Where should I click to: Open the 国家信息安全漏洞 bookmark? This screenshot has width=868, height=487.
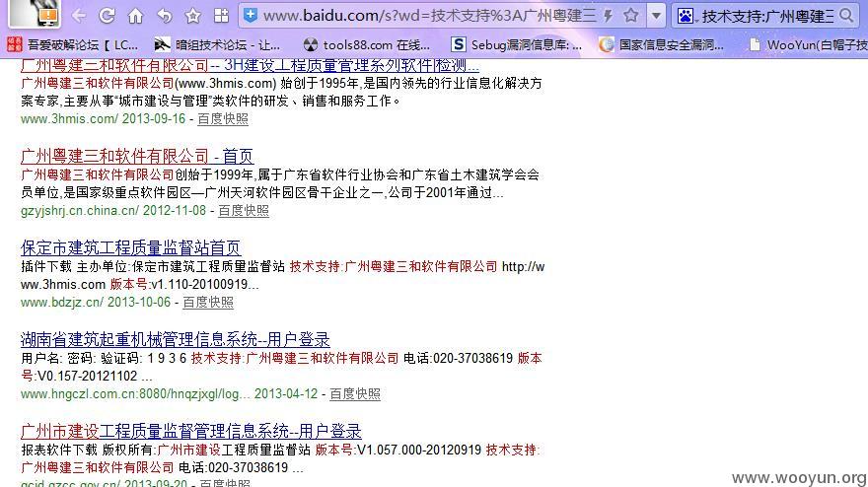coord(662,44)
